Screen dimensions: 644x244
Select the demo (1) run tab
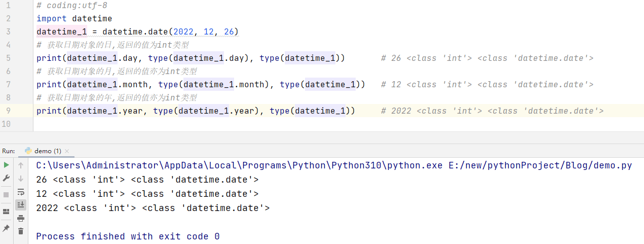point(47,151)
